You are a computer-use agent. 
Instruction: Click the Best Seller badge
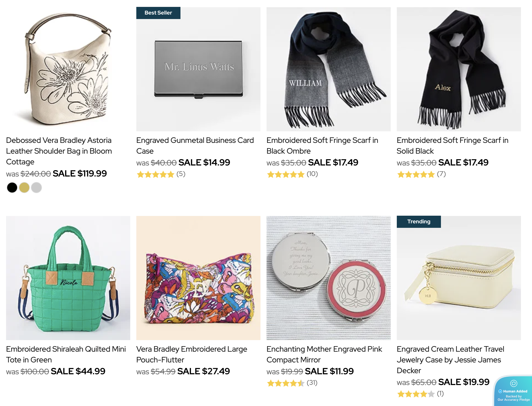click(x=158, y=13)
